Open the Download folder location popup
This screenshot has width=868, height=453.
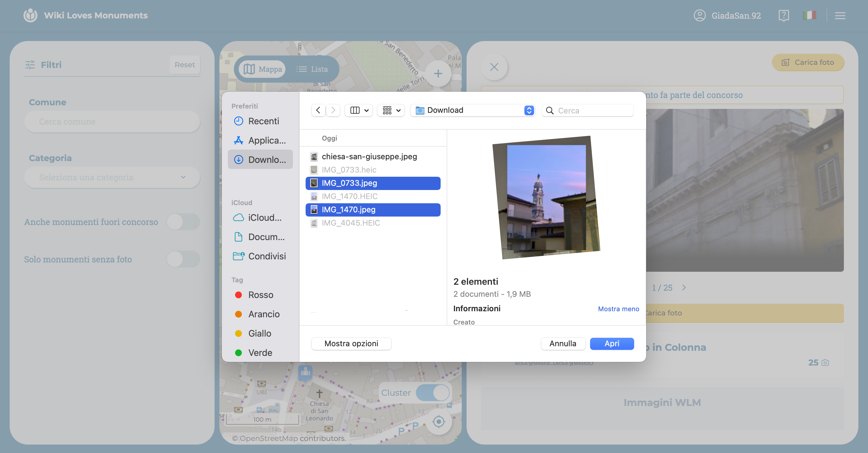click(x=472, y=110)
